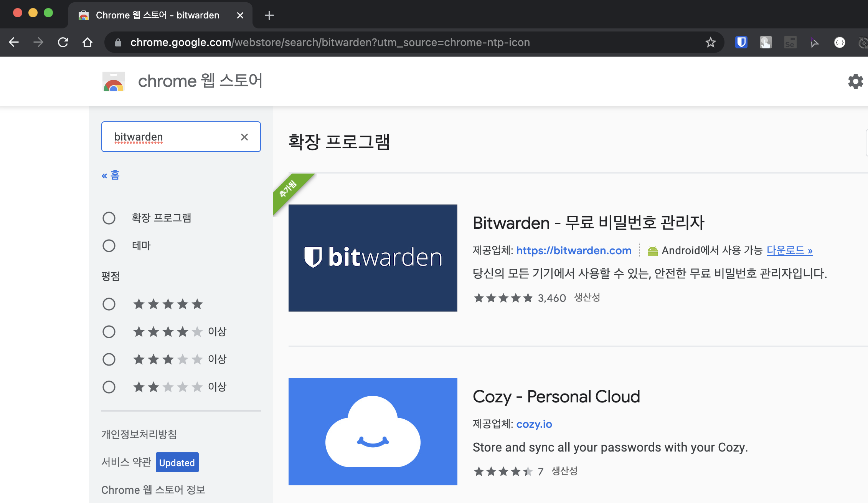Clear the bitwarden search field
This screenshot has width=868, height=503.
coord(244,137)
